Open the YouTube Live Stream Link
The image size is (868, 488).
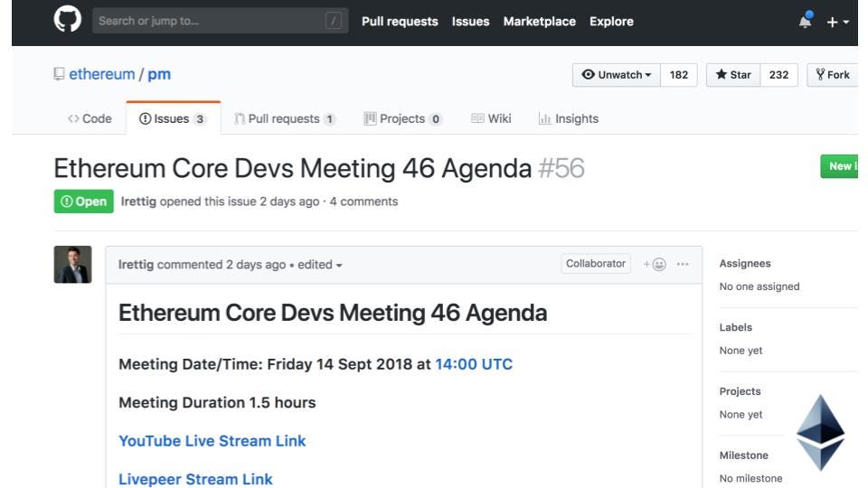tap(212, 441)
